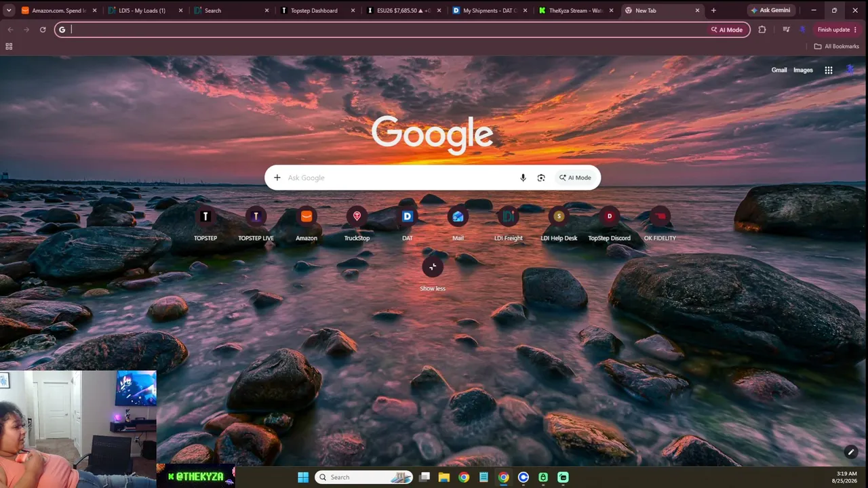Viewport: 868px width, 488px height.
Task: Open the Kick app in the taskbar
Action: pyautogui.click(x=563, y=477)
